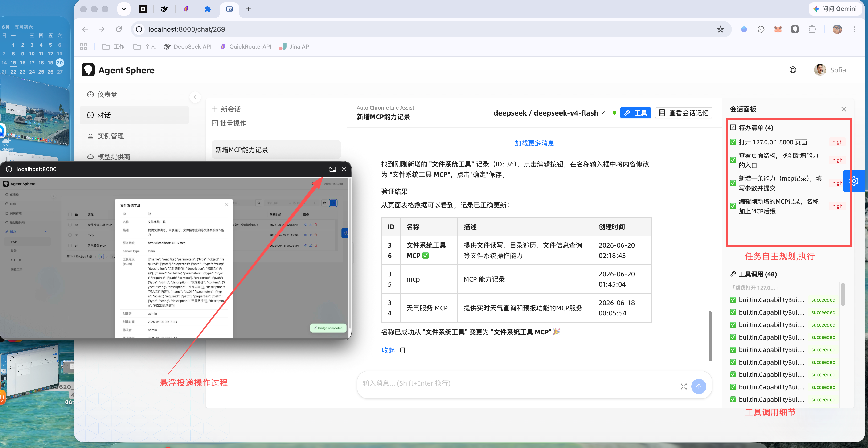Restore floating window back to tab
868x448 pixels.
332,169
